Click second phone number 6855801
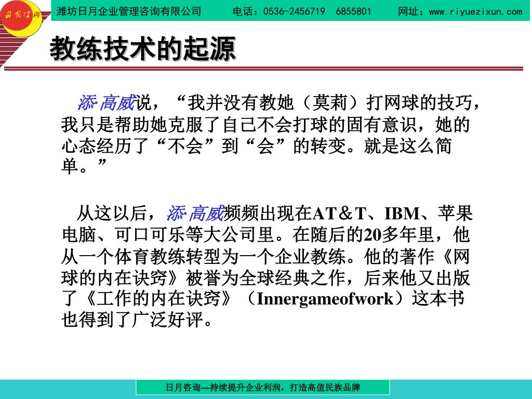 pos(353,11)
